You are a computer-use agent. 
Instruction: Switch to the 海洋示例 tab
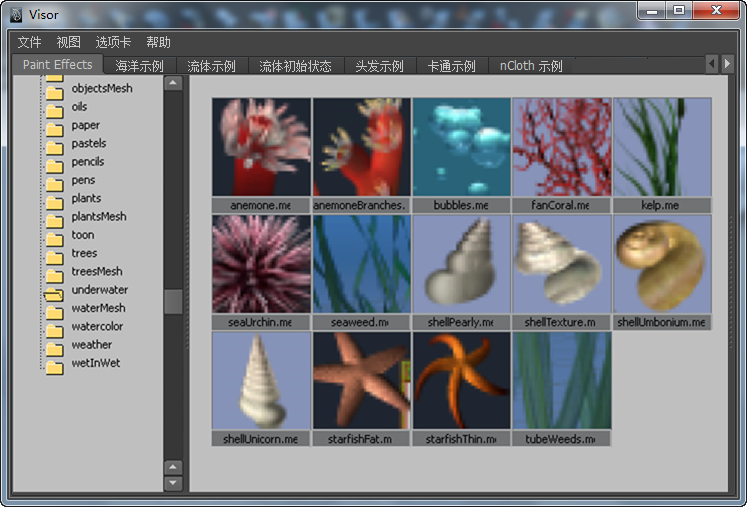point(139,66)
